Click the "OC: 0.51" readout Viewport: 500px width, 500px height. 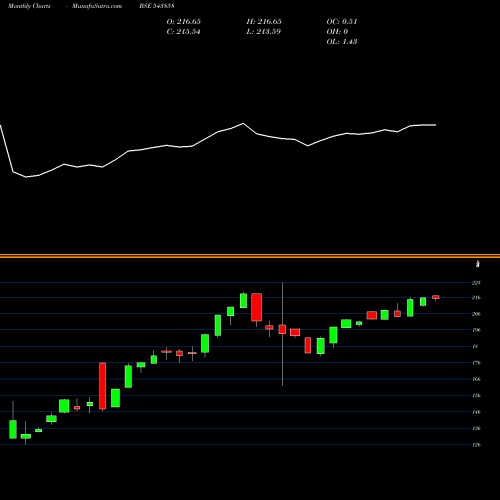pos(342,21)
